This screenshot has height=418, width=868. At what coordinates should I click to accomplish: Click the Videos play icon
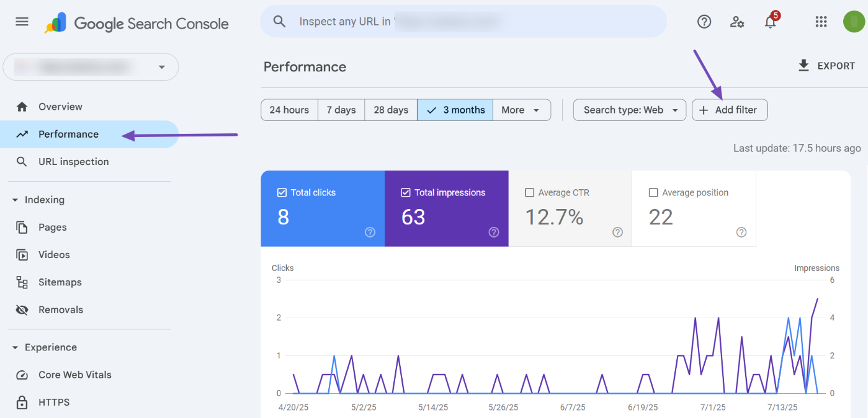[22, 255]
